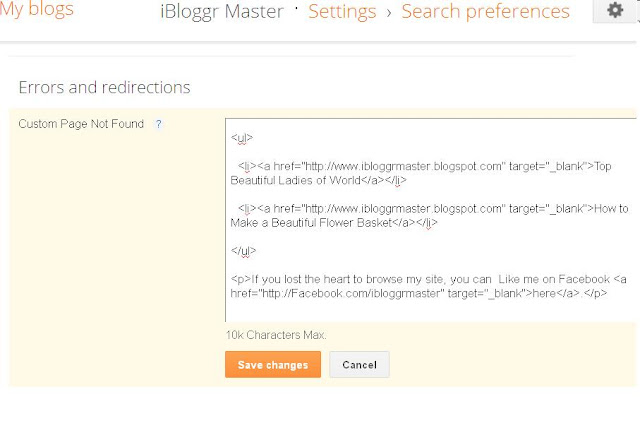Navigate to the Settings breadcrumb
The width and height of the screenshot is (640, 435).
click(x=342, y=11)
